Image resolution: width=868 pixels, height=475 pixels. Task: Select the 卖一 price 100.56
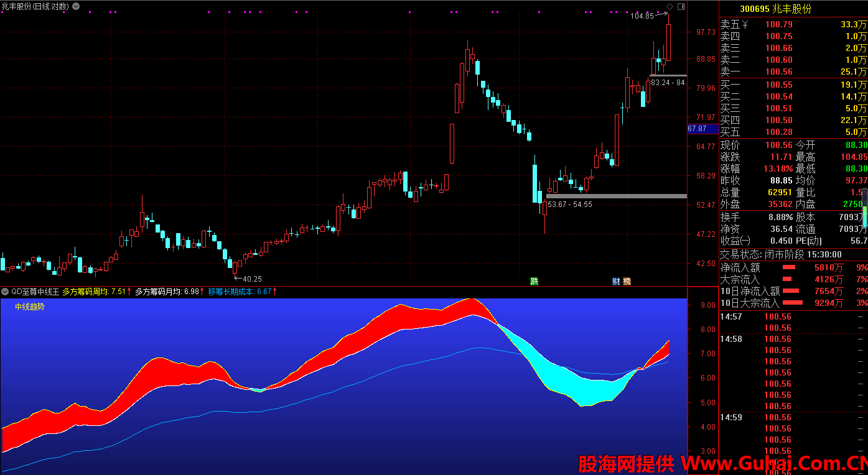779,72
